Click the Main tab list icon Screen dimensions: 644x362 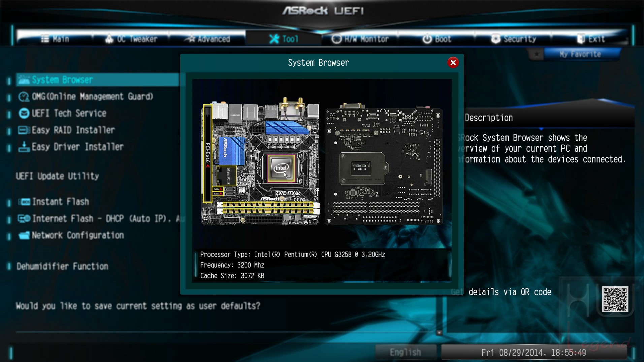(45, 39)
